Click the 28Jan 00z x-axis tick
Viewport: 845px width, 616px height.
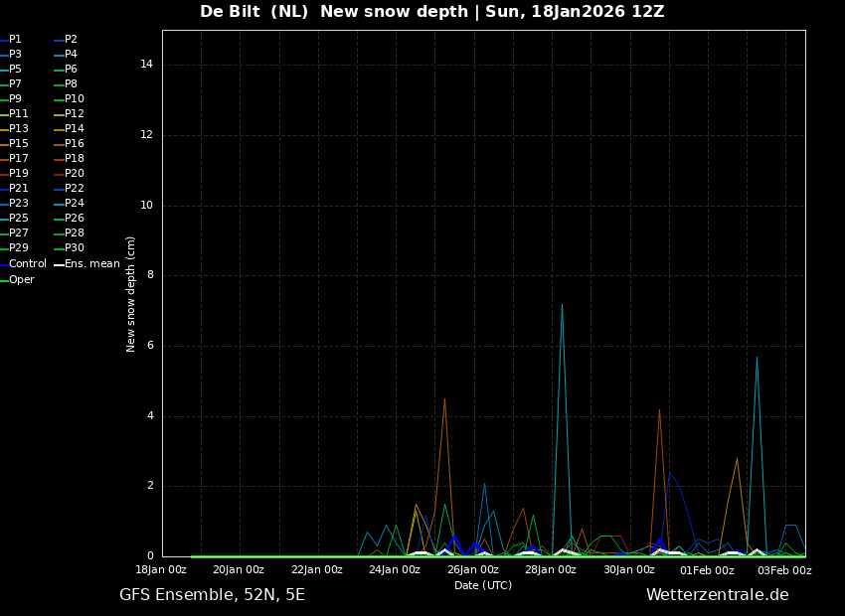coord(550,570)
